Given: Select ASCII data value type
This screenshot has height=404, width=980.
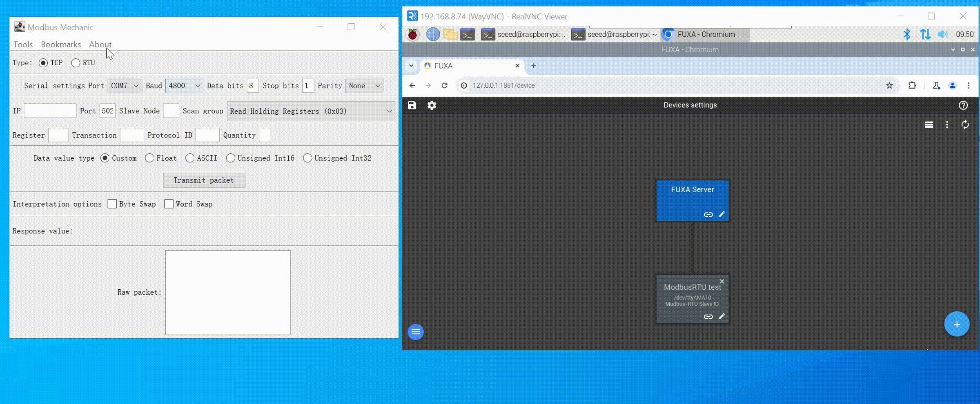Looking at the screenshot, I should point(190,158).
